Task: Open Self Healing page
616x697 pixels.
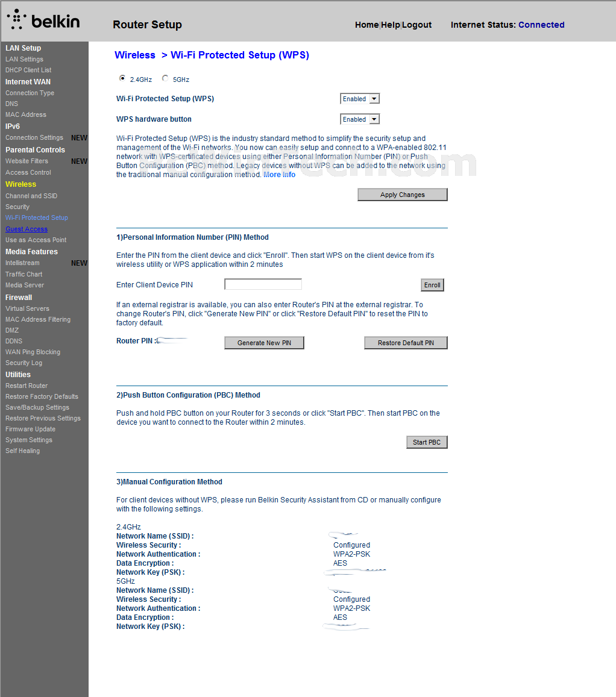Action: (23, 451)
